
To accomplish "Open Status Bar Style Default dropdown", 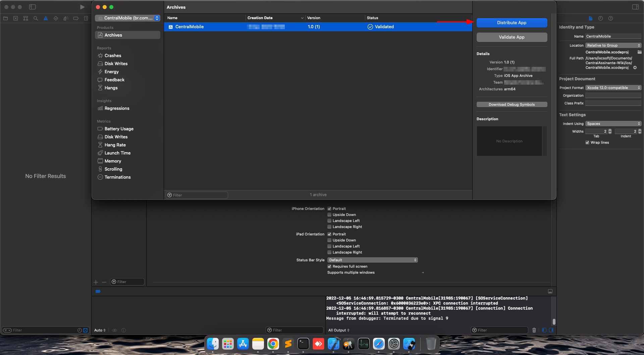I will tap(372, 260).
